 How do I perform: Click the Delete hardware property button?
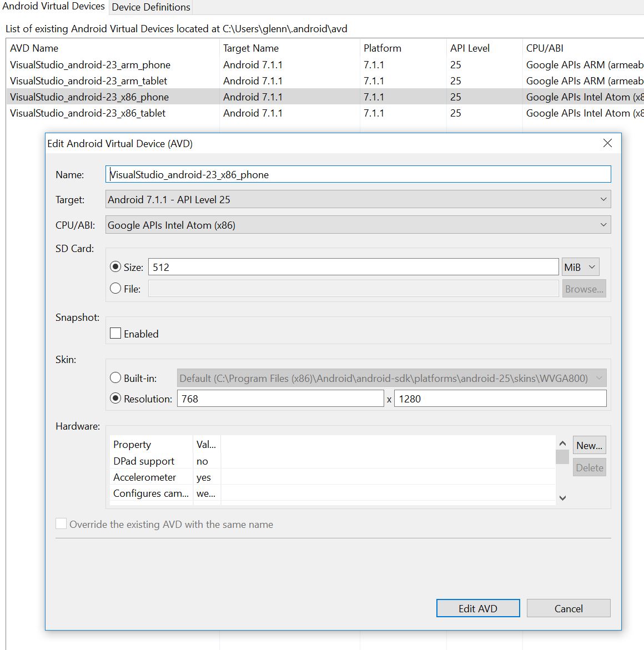coord(589,467)
